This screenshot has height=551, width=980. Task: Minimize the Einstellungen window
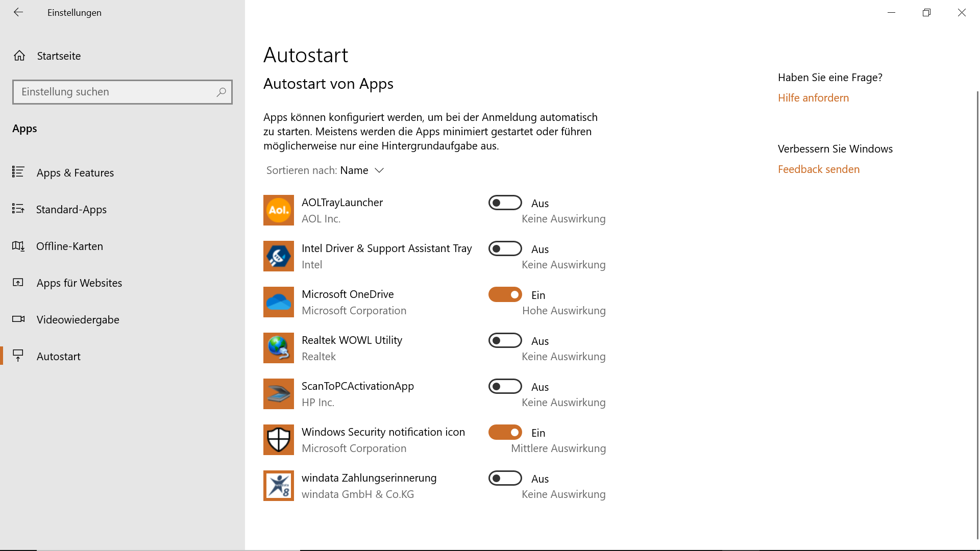pyautogui.click(x=891, y=12)
